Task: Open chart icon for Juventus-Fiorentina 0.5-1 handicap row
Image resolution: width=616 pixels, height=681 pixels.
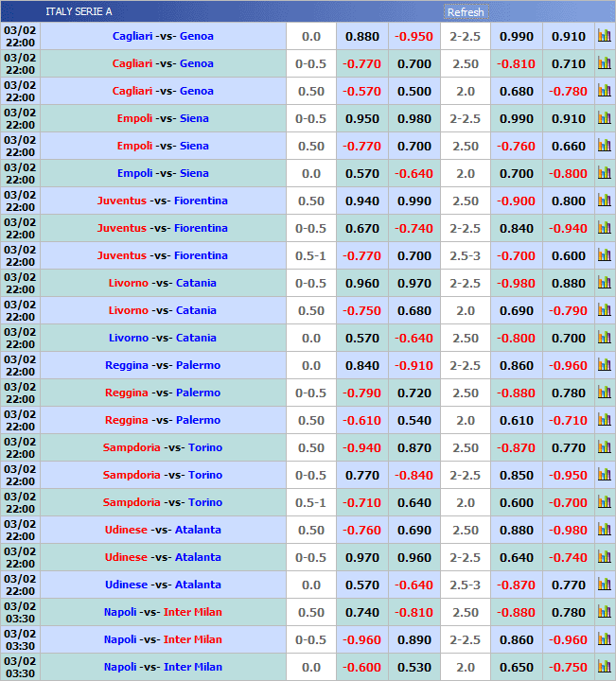Action: [x=604, y=255]
